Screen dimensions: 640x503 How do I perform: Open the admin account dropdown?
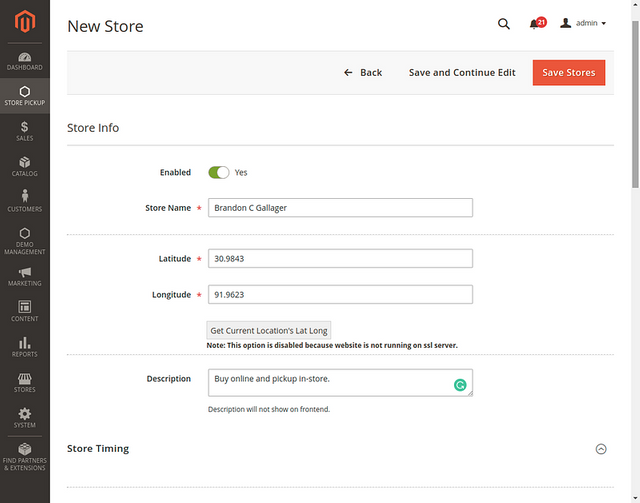click(583, 23)
